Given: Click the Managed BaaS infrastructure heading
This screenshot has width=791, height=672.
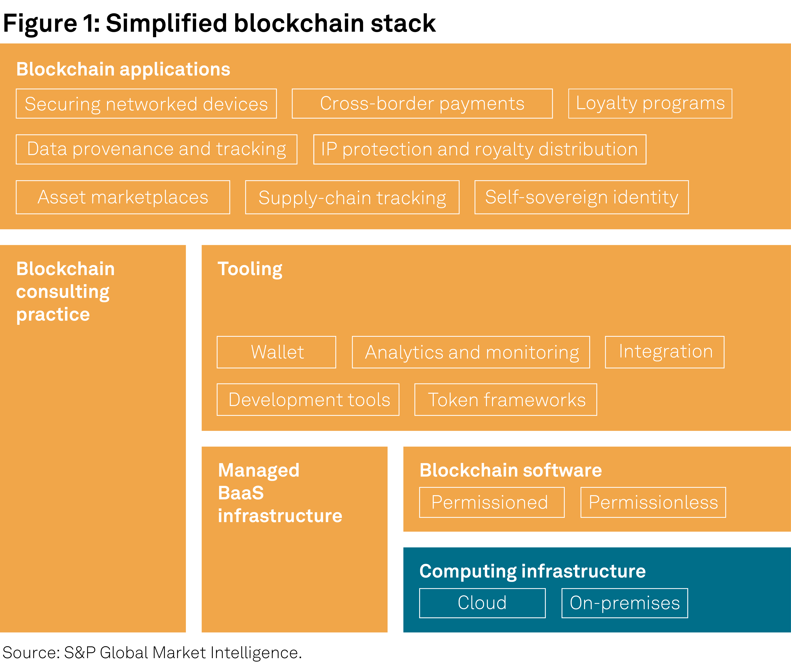Looking at the screenshot, I should pos(280,493).
